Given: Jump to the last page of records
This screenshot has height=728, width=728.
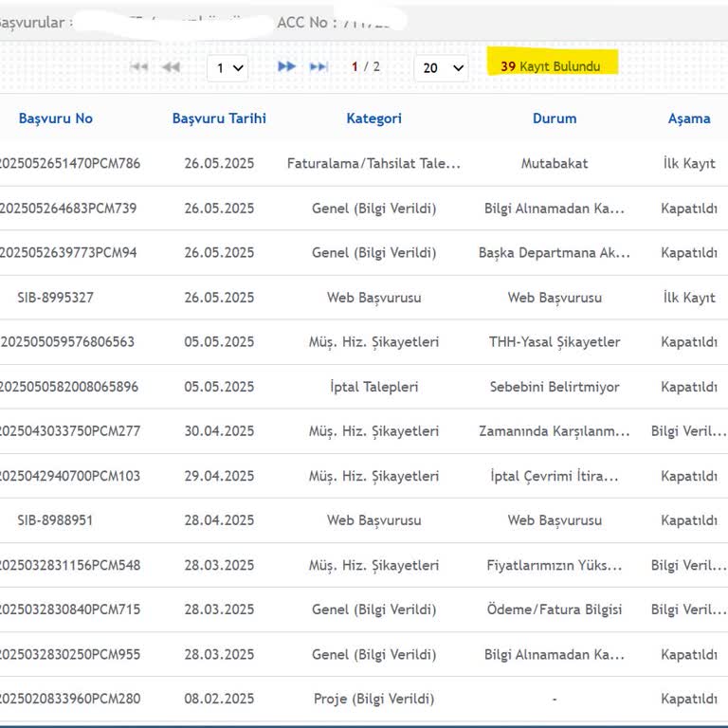Looking at the screenshot, I should (x=318, y=67).
